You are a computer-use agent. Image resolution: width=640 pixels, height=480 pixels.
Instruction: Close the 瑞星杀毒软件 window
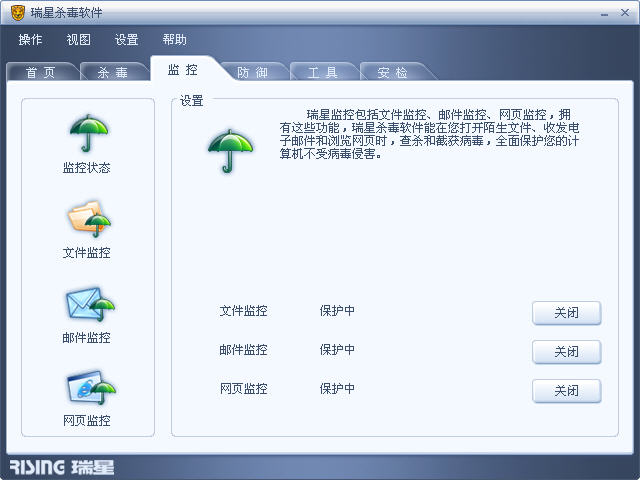pos(624,13)
